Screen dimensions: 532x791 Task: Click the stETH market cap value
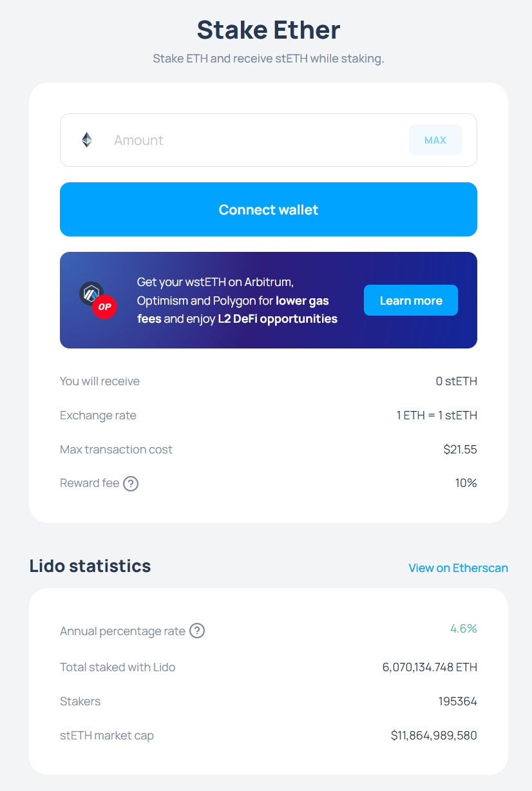[434, 735]
